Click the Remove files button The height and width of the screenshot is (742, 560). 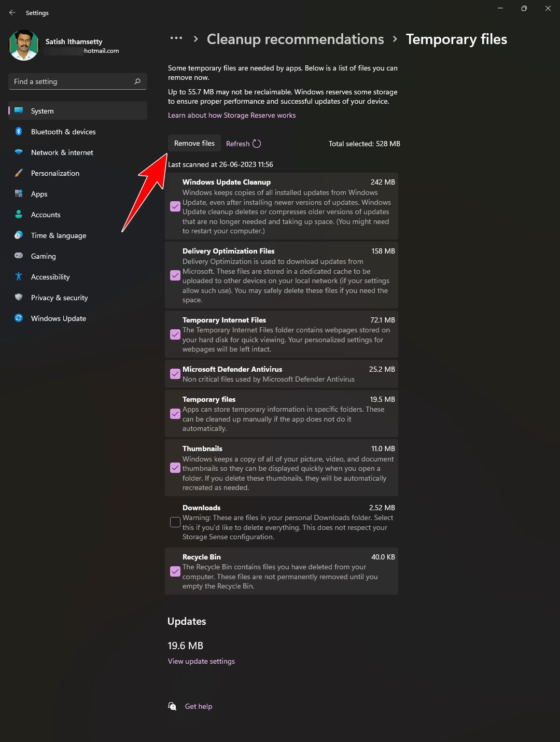[194, 143]
